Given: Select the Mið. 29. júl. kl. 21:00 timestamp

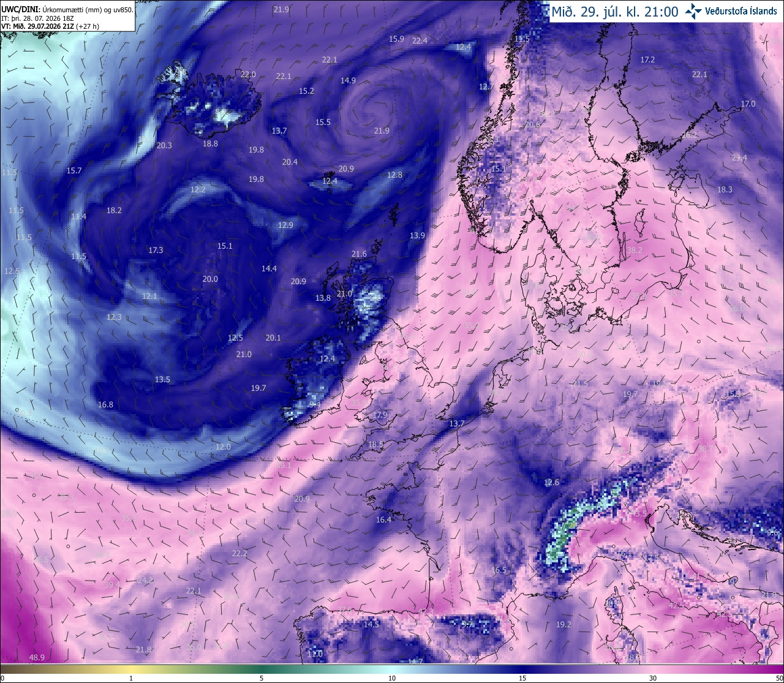Looking at the screenshot, I should click(614, 12).
